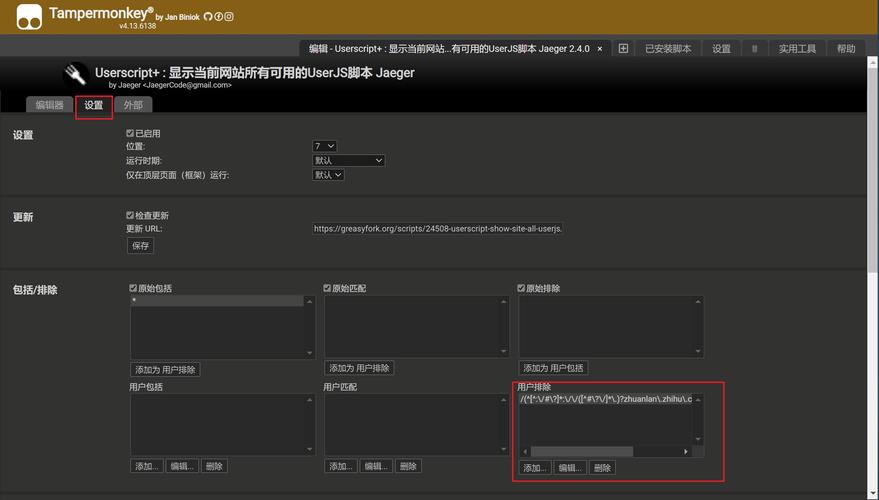Toggle the 检查更新 checkbox

(130, 215)
